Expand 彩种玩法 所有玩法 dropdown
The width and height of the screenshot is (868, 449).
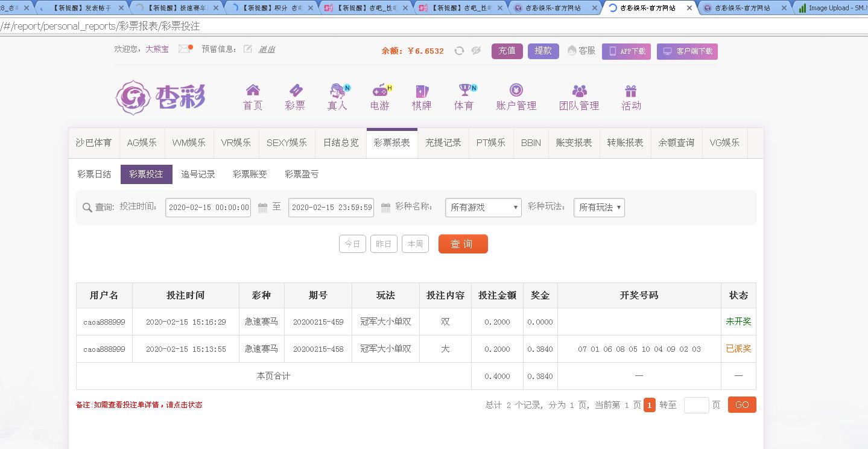pyautogui.click(x=599, y=208)
